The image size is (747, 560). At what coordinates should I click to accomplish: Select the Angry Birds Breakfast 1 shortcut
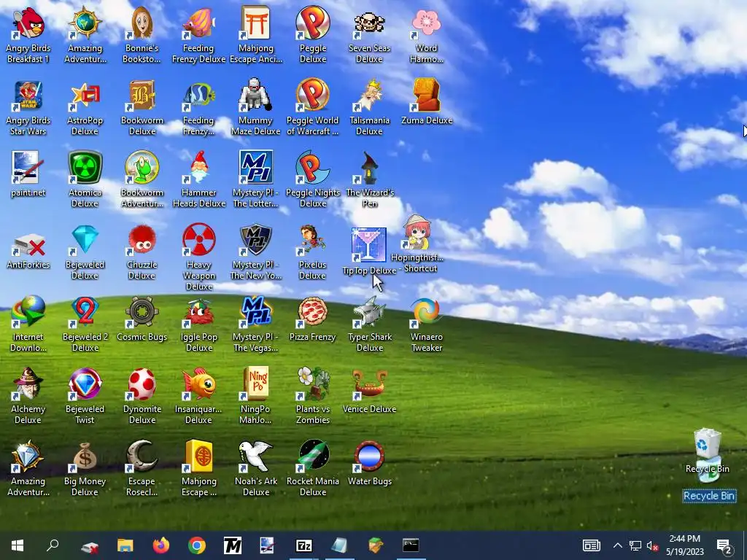click(28, 23)
